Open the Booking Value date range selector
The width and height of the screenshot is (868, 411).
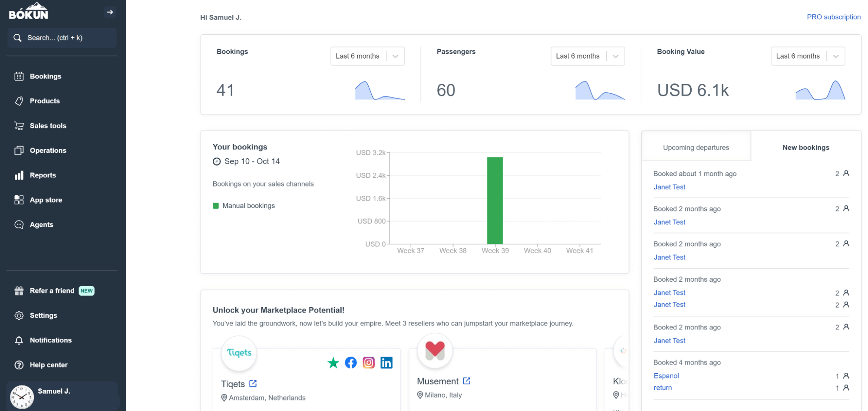click(x=807, y=56)
